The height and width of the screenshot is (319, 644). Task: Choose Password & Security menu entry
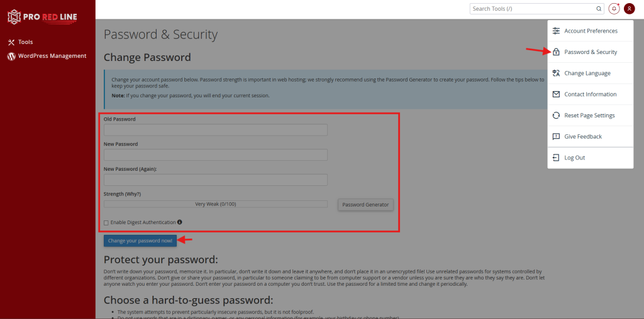pos(591,52)
